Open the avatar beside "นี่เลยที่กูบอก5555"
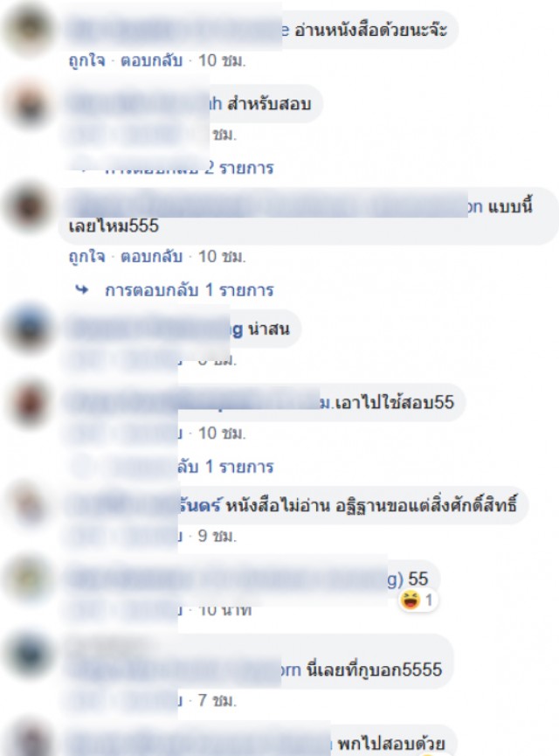559x756 pixels. [28, 654]
